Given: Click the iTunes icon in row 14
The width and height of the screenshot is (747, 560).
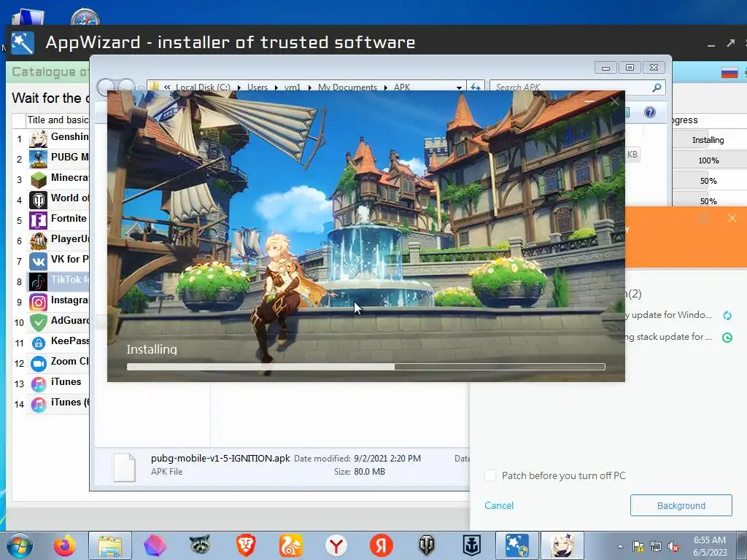Looking at the screenshot, I should (38, 404).
